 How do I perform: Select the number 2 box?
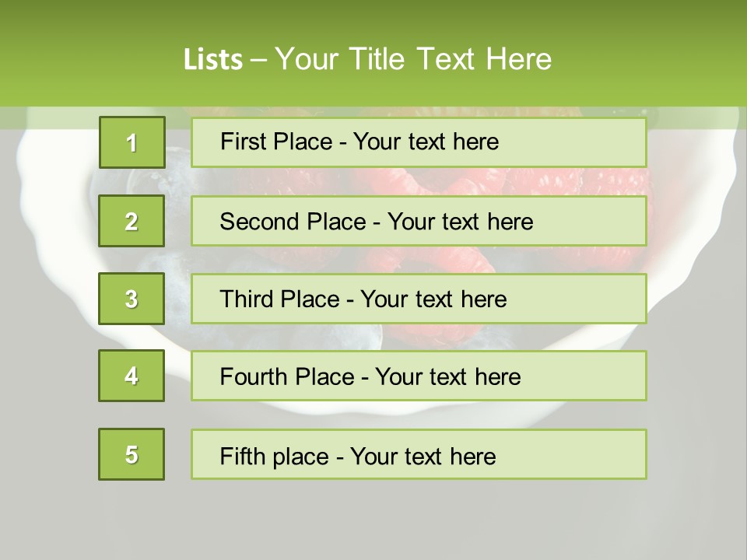pyautogui.click(x=132, y=221)
